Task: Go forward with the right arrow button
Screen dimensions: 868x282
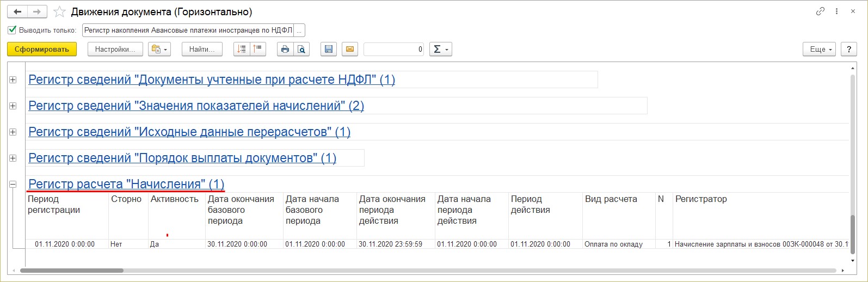Action: click(x=37, y=11)
